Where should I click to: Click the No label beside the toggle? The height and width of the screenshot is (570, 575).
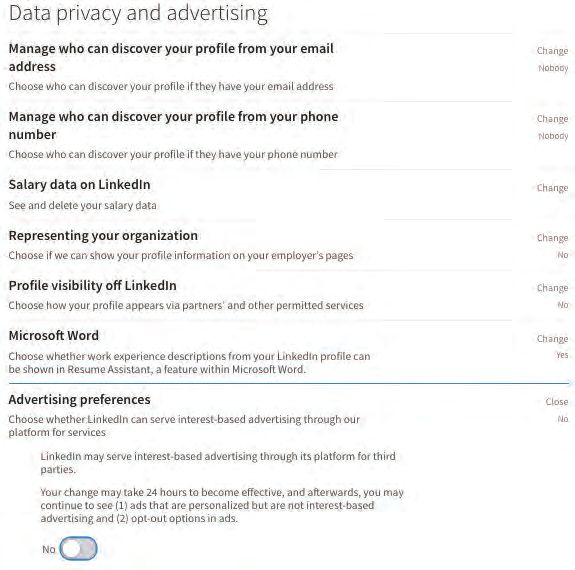point(49,549)
